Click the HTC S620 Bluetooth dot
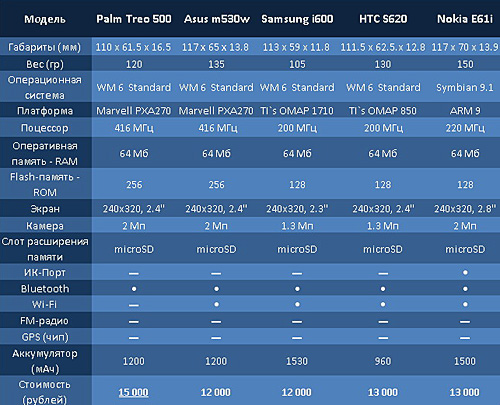 (383, 289)
